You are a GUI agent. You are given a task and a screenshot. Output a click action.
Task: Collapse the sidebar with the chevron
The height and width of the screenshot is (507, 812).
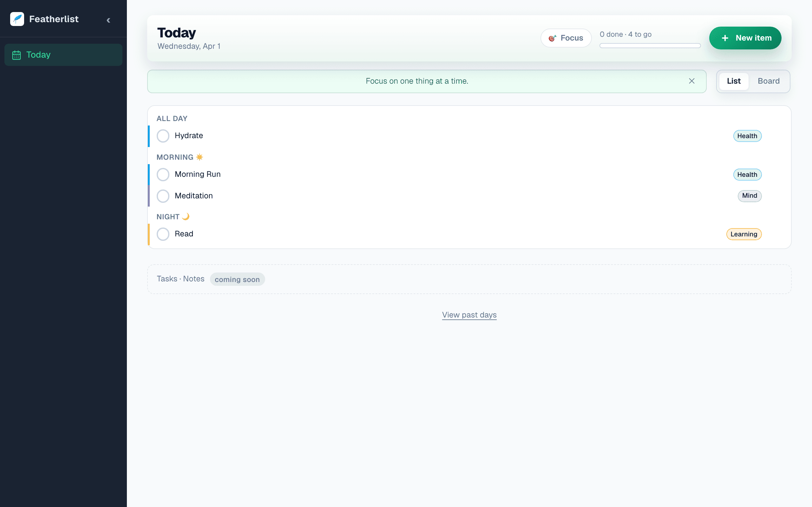tap(108, 20)
